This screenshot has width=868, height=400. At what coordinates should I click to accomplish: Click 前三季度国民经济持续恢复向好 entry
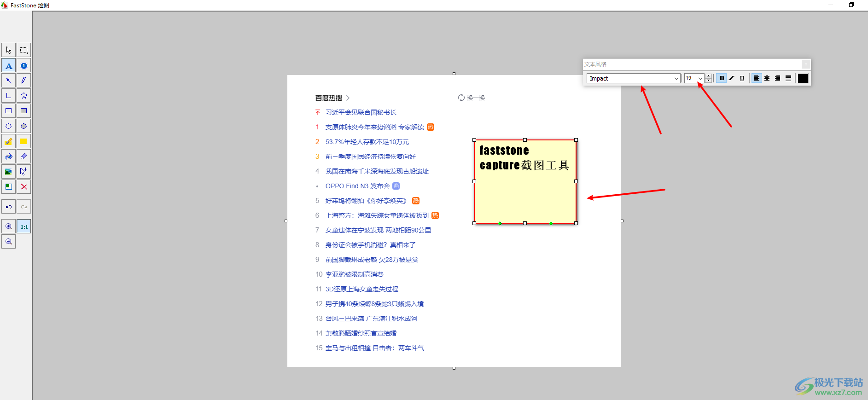pyautogui.click(x=370, y=157)
